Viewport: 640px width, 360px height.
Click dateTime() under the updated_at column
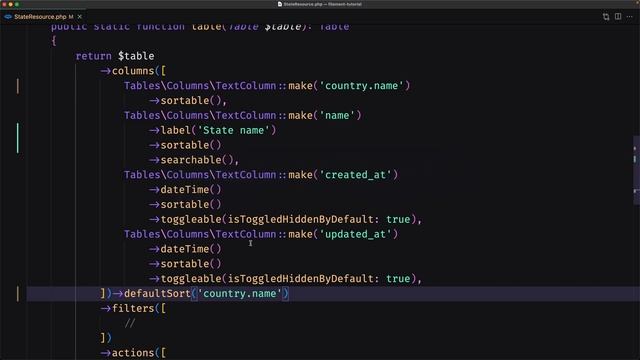click(x=185, y=249)
